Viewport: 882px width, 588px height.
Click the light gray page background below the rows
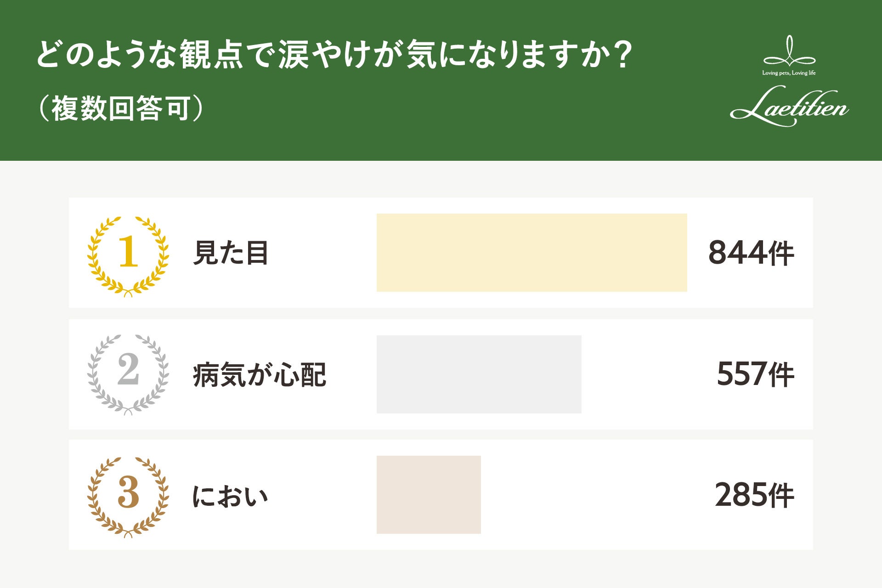point(441,570)
